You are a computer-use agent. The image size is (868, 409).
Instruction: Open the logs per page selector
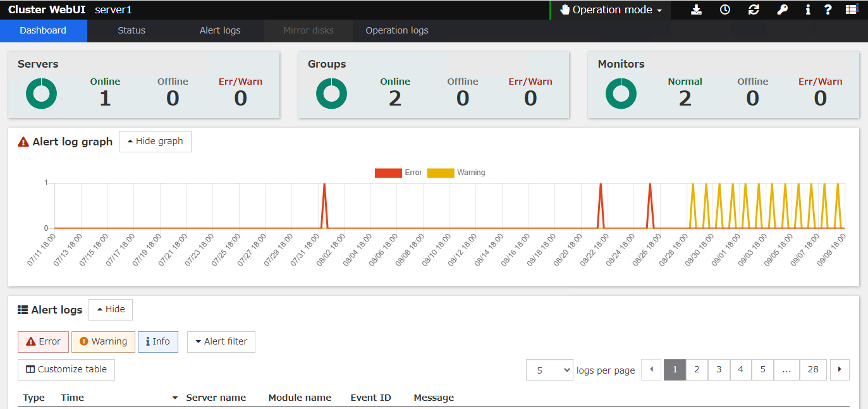[549, 370]
